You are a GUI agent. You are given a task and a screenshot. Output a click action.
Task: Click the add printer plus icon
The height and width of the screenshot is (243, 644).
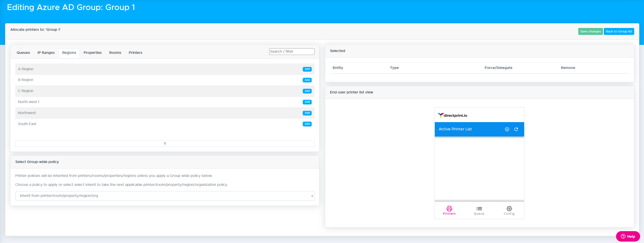click(x=507, y=129)
